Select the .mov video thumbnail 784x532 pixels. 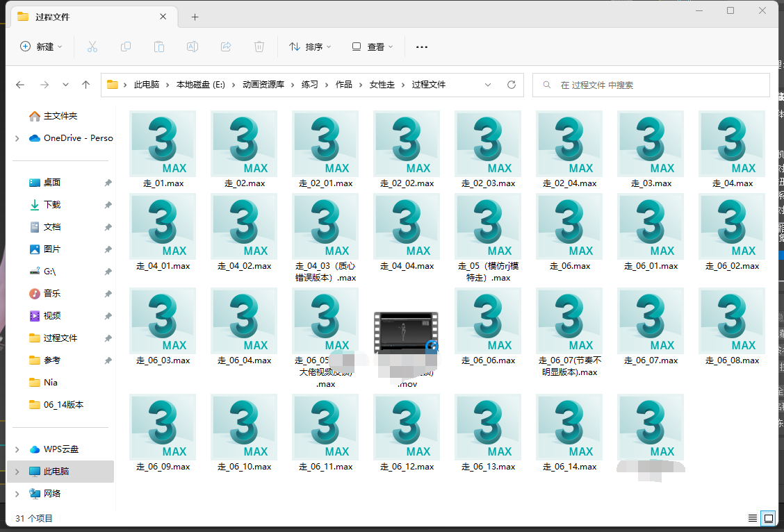tap(406, 333)
